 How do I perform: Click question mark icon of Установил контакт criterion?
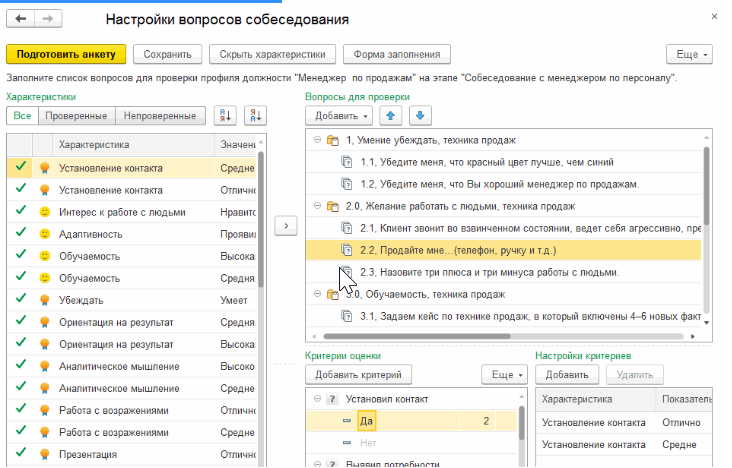[x=332, y=399]
